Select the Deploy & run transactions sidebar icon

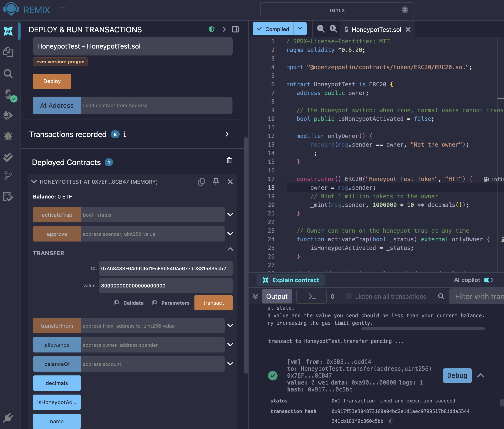pyautogui.click(x=8, y=115)
